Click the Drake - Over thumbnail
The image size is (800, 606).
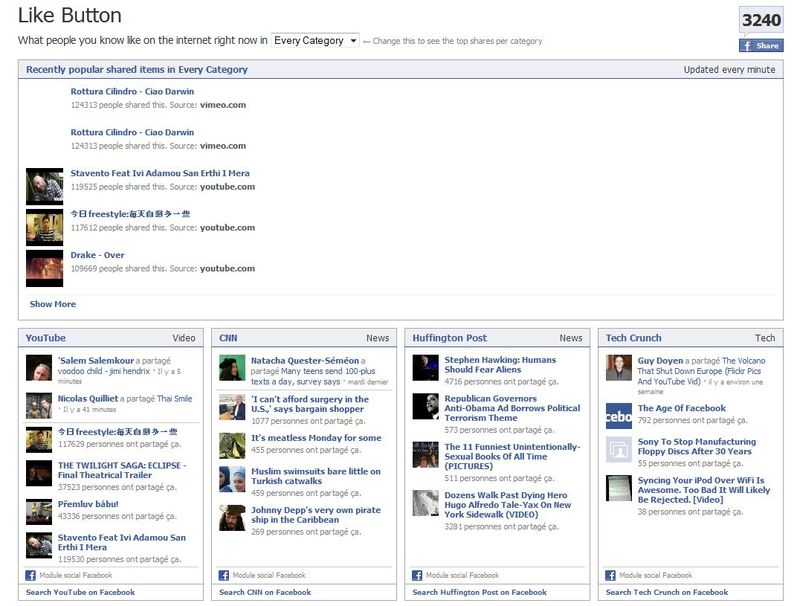[44, 268]
